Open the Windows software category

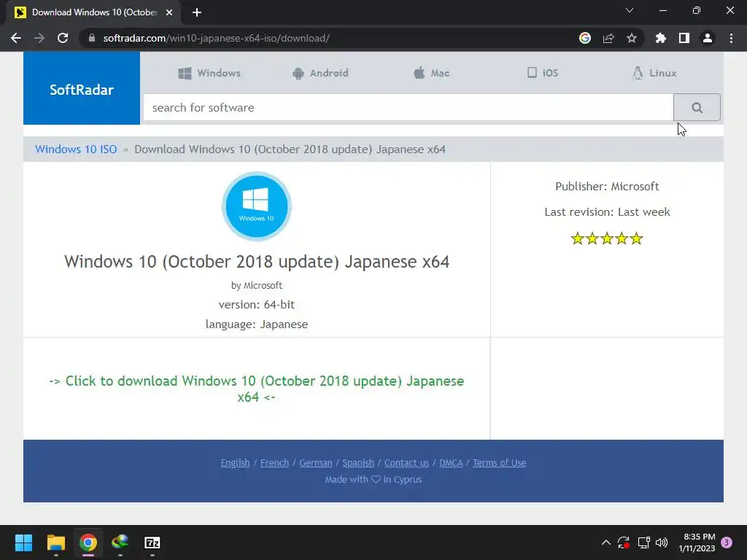pos(209,73)
